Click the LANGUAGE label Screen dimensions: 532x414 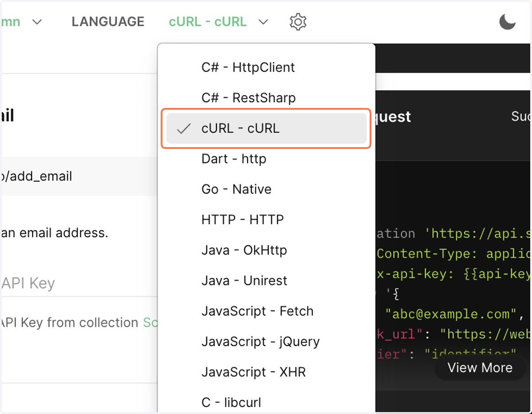(108, 22)
